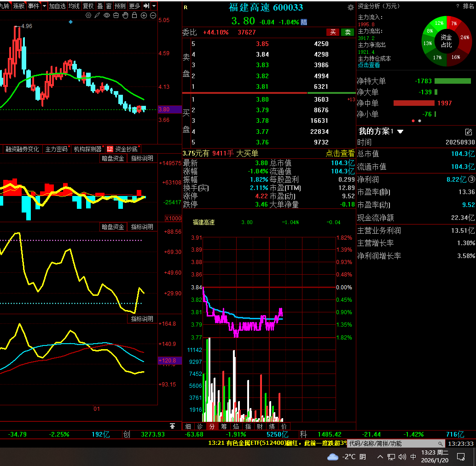Screen dimensions: 476x466
Task: Click the 指 index tab
Action: [248, 426]
